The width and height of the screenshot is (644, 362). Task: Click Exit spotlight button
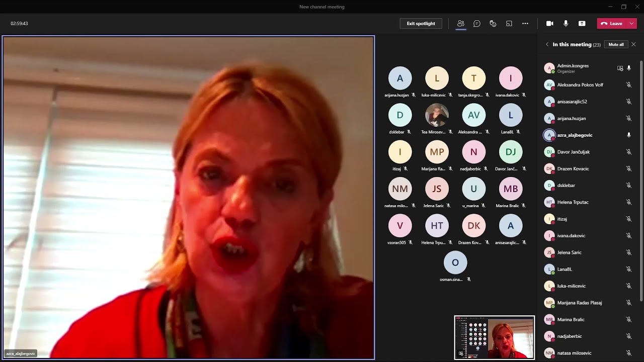[x=421, y=24]
